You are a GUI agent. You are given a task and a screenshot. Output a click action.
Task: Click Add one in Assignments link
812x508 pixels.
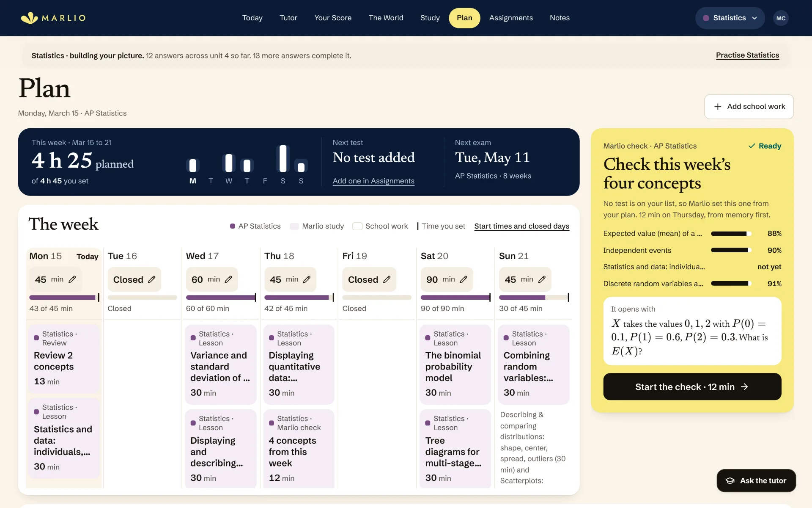click(373, 181)
